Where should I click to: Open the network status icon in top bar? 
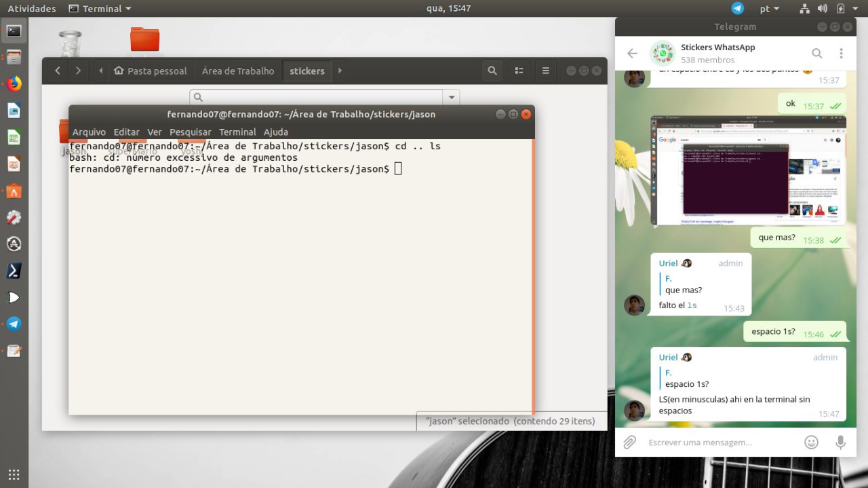(x=804, y=8)
